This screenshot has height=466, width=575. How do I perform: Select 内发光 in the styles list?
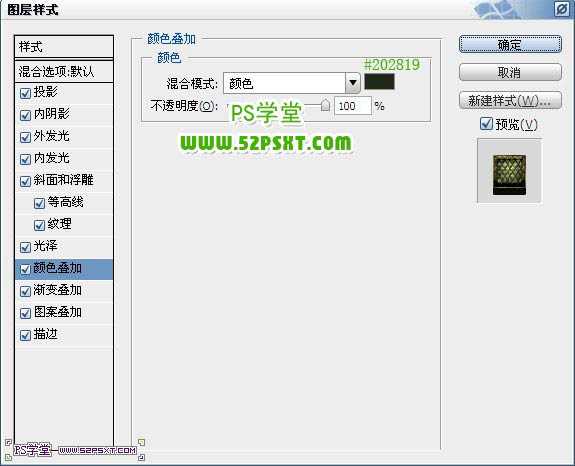(51, 158)
